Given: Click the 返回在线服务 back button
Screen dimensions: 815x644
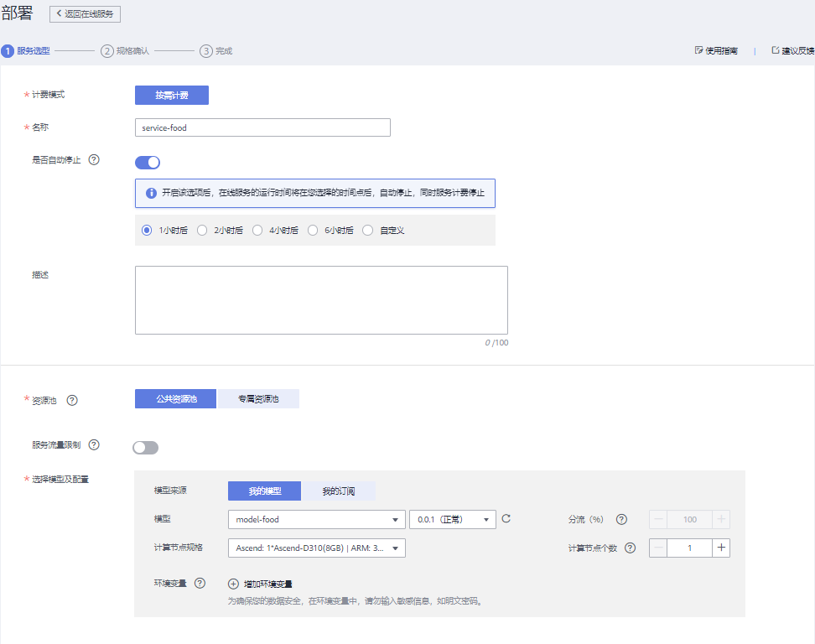Looking at the screenshot, I should [86, 14].
